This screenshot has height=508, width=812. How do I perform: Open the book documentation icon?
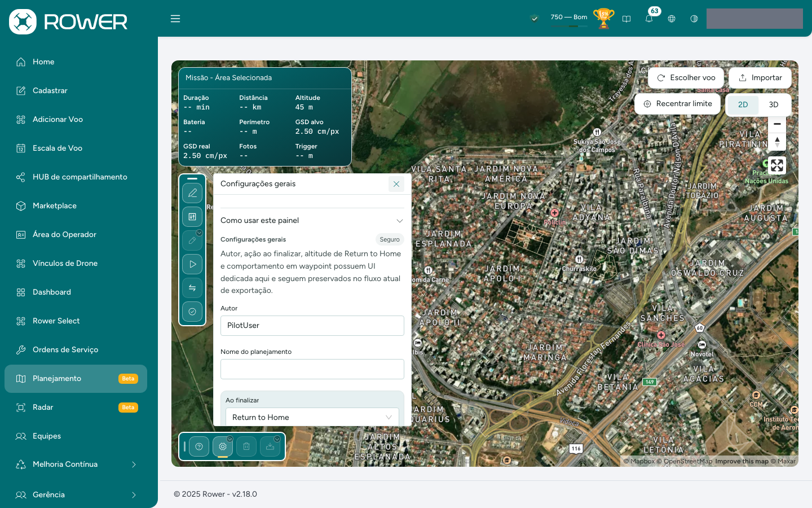click(x=626, y=19)
